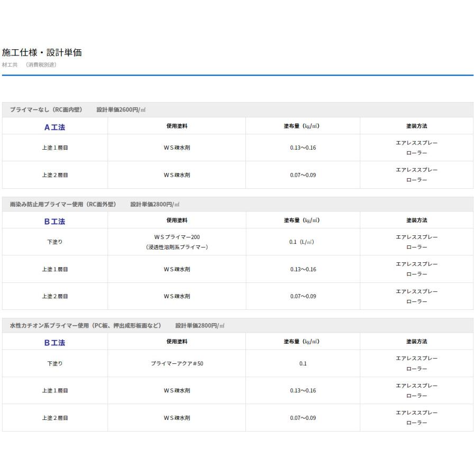This screenshot has width=476, height=476.
Task: Click the blue divider line under the title
Action: tap(237, 75)
